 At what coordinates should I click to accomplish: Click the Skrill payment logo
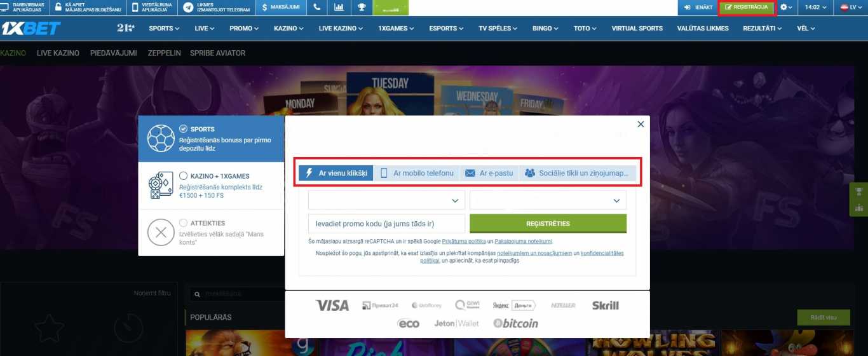tap(606, 306)
